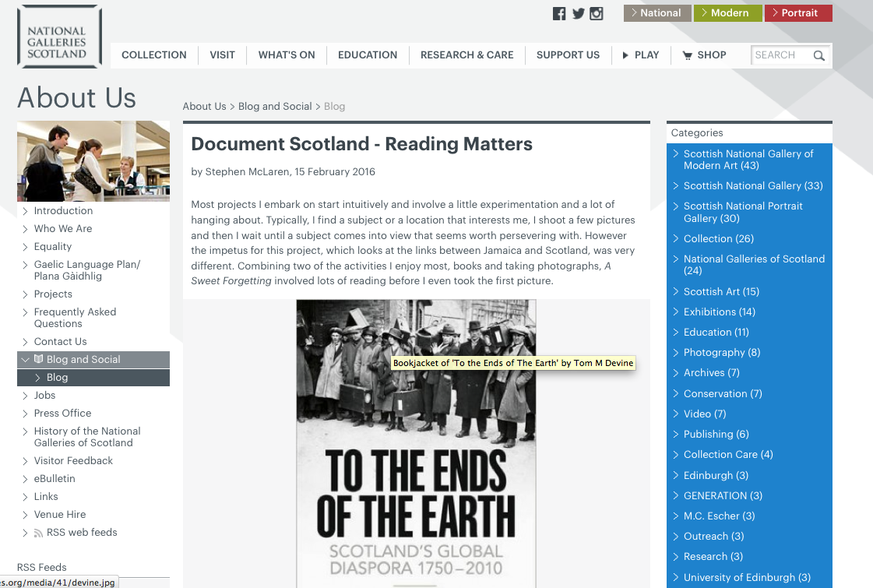873x588 pixels.
Task: Open Outreach (3) category
Action: pos(714,537)
